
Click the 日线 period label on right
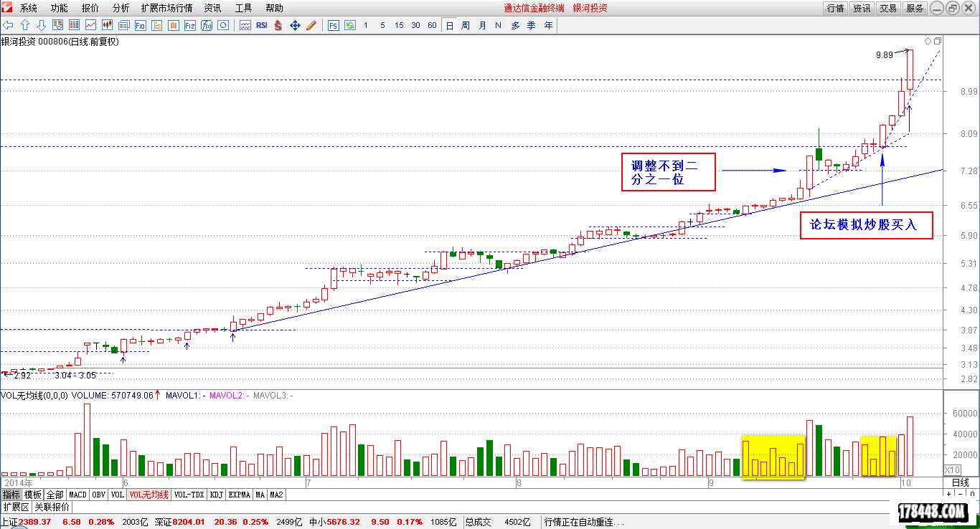(960, 482)
